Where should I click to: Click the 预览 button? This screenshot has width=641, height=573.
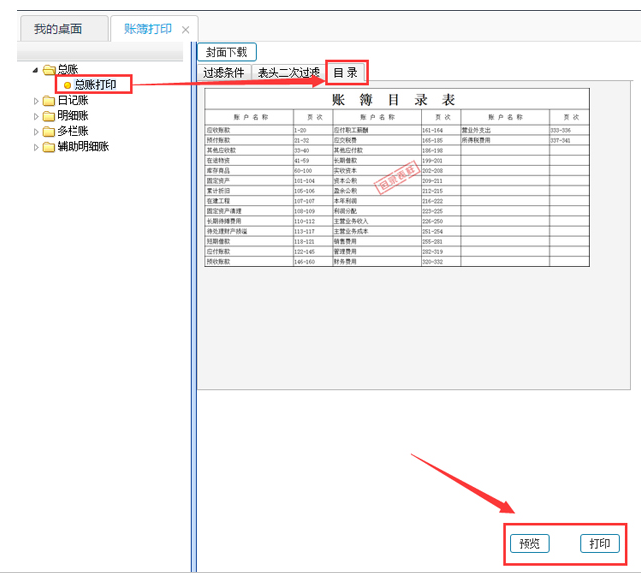[530, 544]
